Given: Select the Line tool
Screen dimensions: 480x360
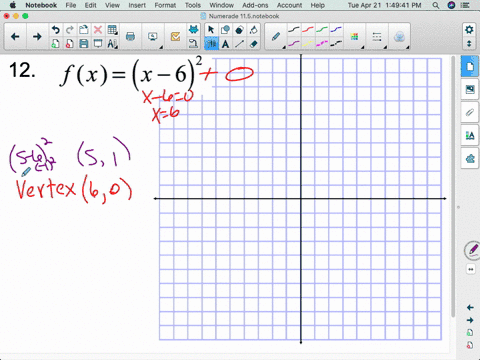Looking at the screenshot, I should click(239, 44).
